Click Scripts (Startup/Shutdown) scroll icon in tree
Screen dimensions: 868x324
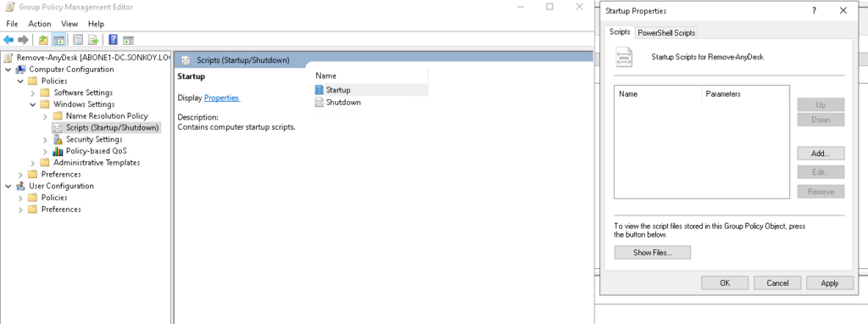(58, 127)
